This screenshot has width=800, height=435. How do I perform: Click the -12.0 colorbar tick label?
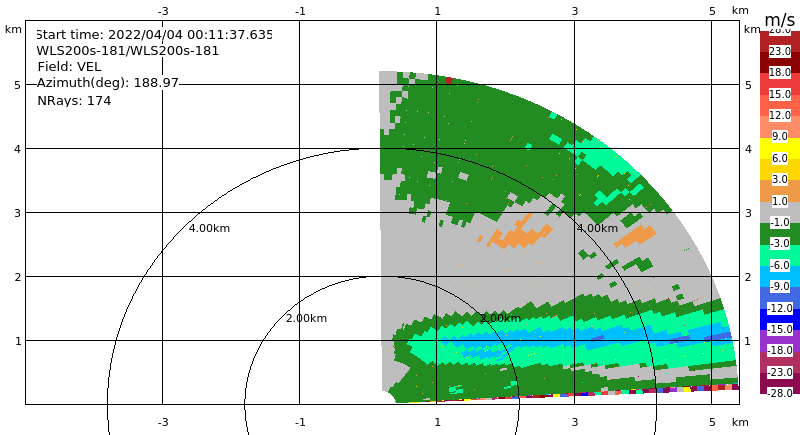(780, 308)
